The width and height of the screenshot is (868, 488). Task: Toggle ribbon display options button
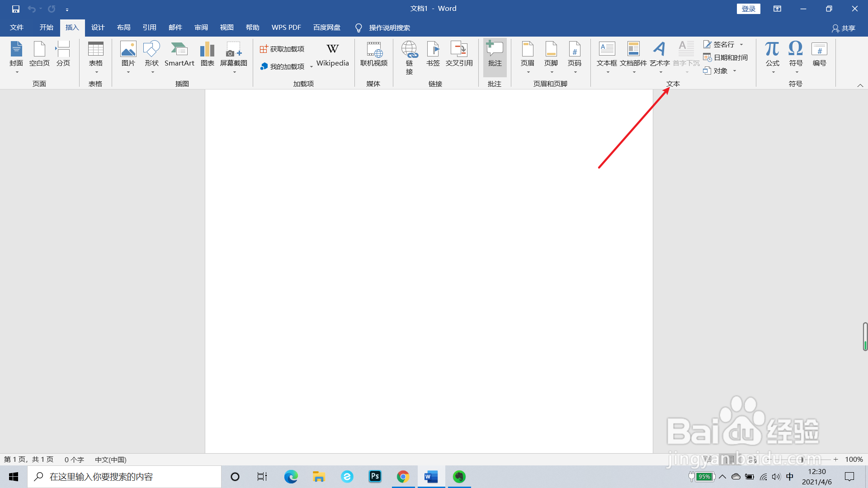[777, 9]
